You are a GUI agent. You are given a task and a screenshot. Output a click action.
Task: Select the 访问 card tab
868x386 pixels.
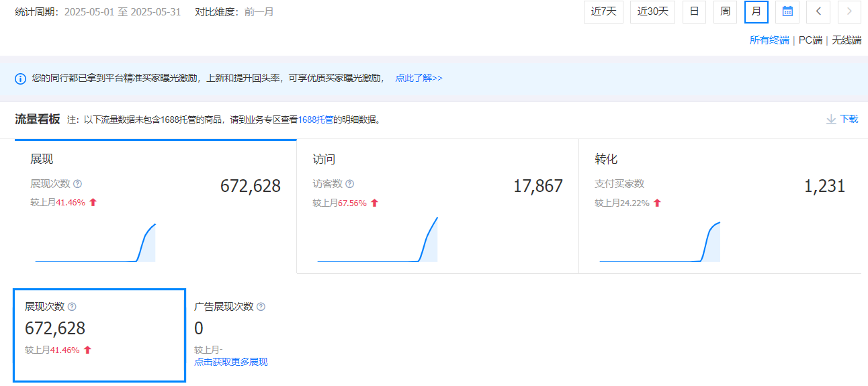tap(437, 206)
